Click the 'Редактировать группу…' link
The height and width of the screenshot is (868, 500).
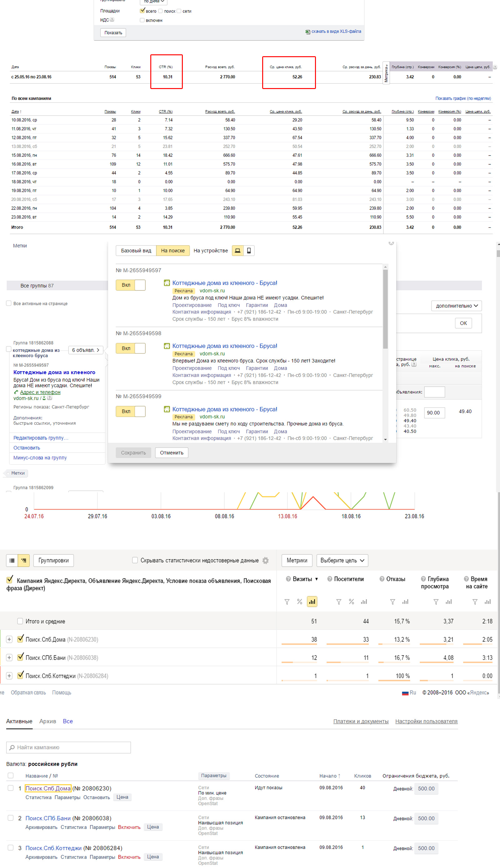pyautogui.click(x=41, y=438)
